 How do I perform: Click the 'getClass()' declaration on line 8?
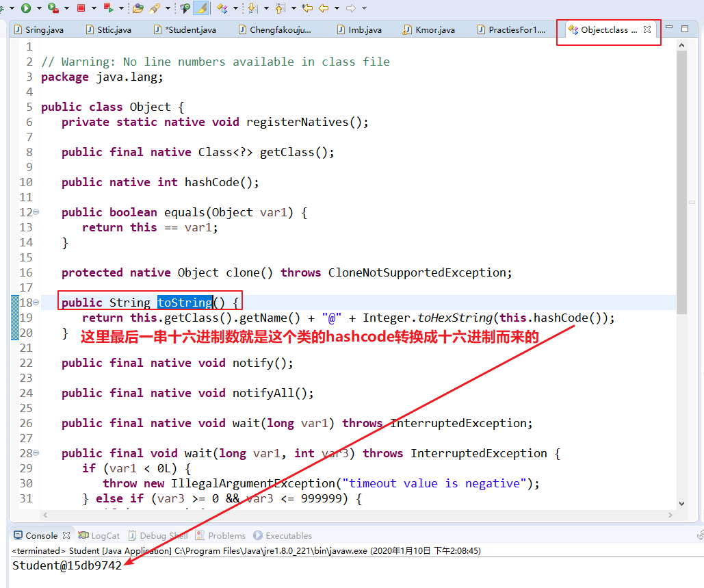297,152
